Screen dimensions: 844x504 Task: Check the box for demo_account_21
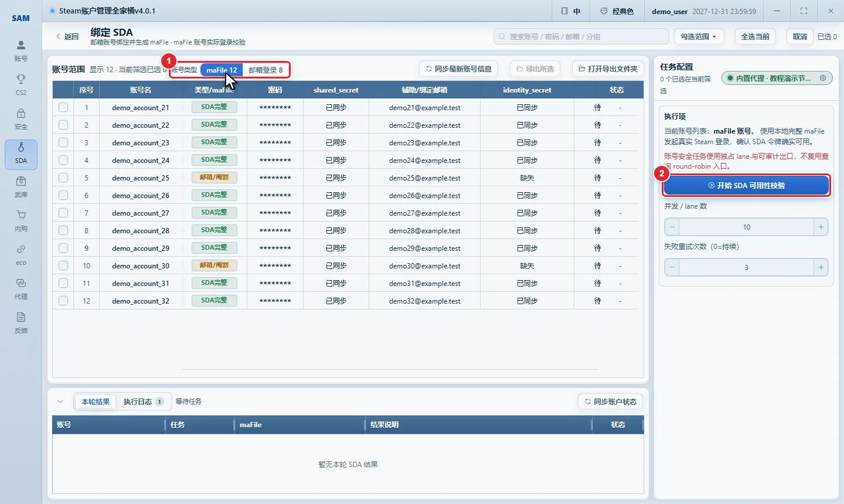63,107
